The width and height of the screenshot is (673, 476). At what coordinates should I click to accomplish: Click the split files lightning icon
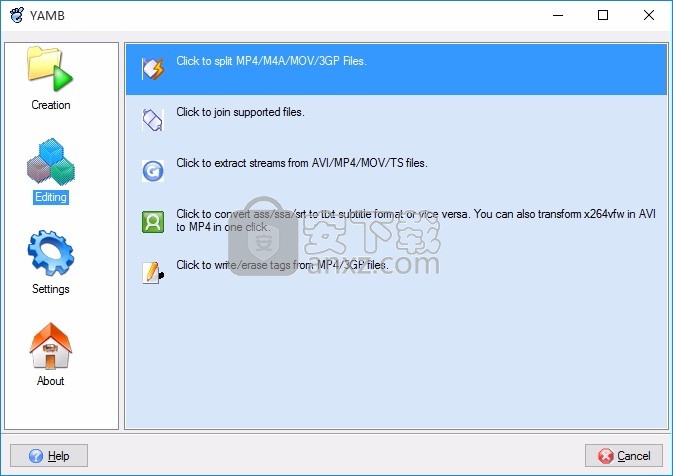pos(153,69)
